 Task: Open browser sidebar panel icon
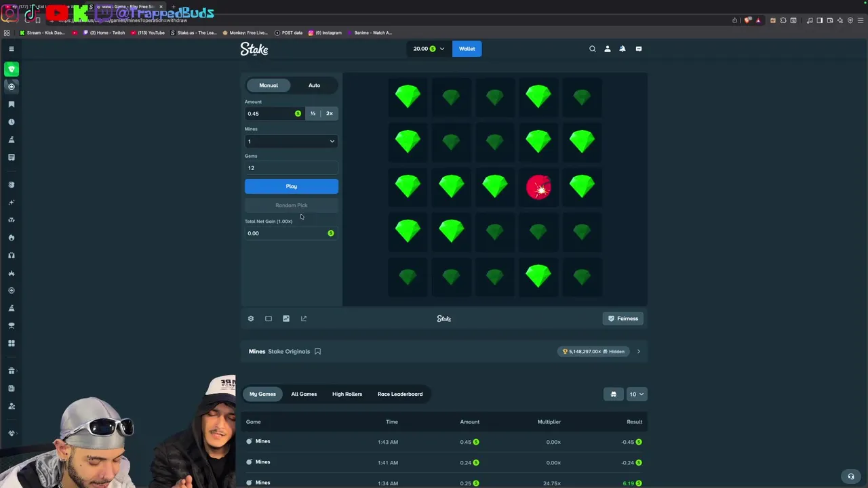819,20
